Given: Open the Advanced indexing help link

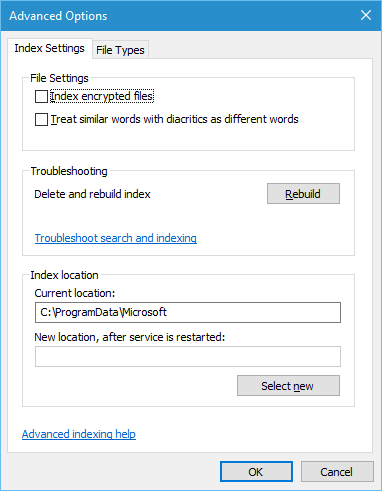Looking at the screenshot, I should click(x=79, y=434).
